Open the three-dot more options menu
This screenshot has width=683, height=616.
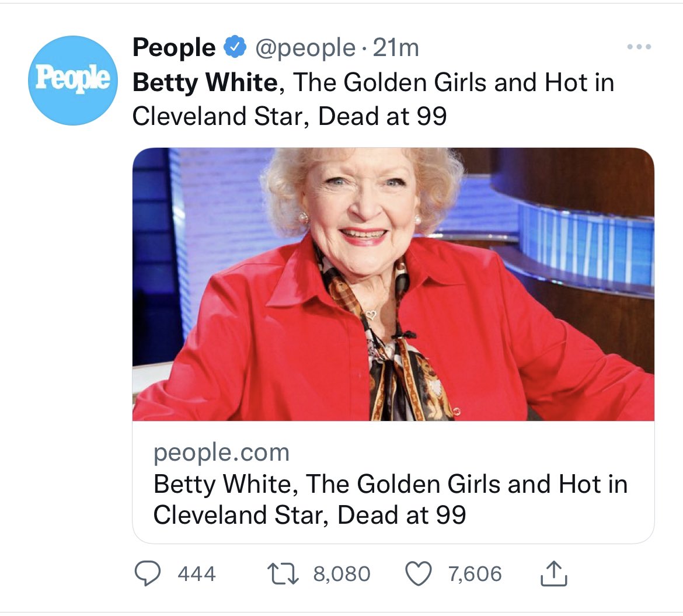(638, 47)
